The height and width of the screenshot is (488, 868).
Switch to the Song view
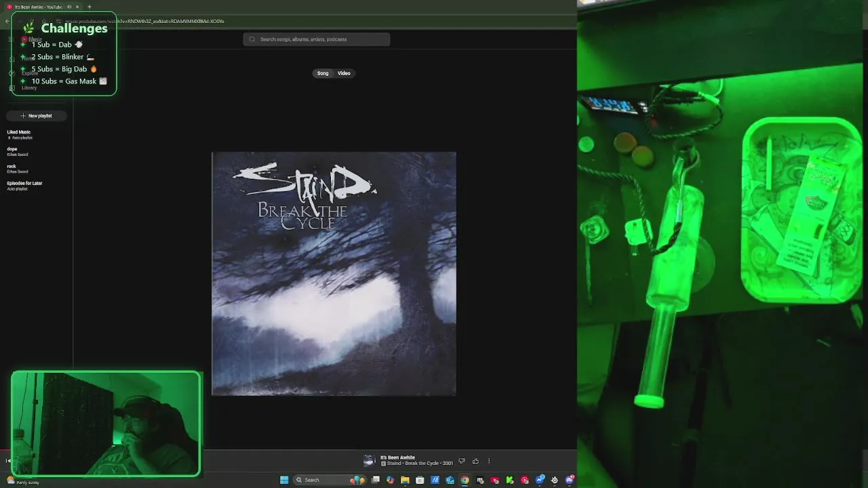pyautogui.click(x=323, y=73)
